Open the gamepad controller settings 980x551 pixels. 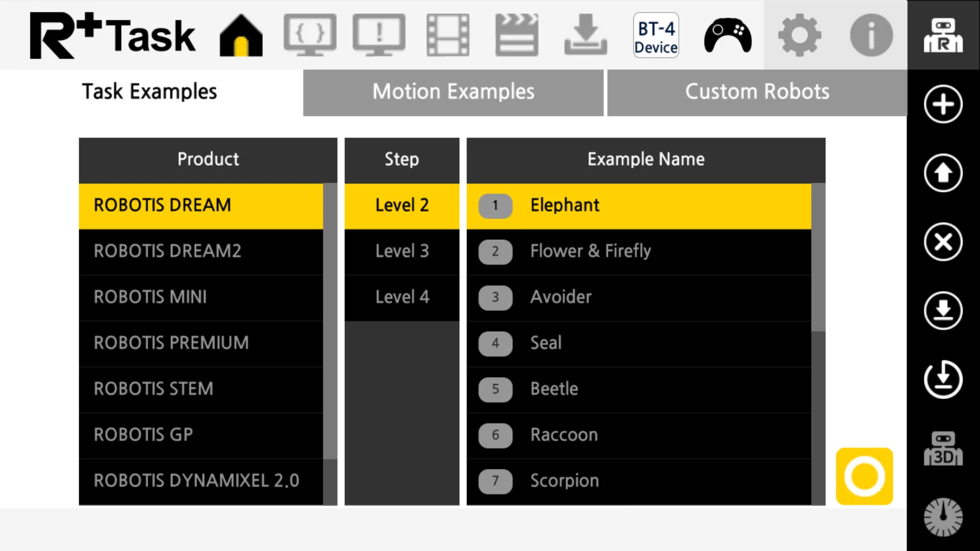(x=728, y=35)
